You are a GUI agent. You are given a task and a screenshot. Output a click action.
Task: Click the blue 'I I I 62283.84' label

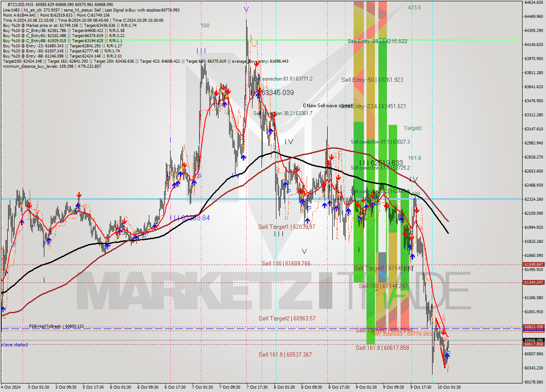pyautogui.click(x=190, y=218)
